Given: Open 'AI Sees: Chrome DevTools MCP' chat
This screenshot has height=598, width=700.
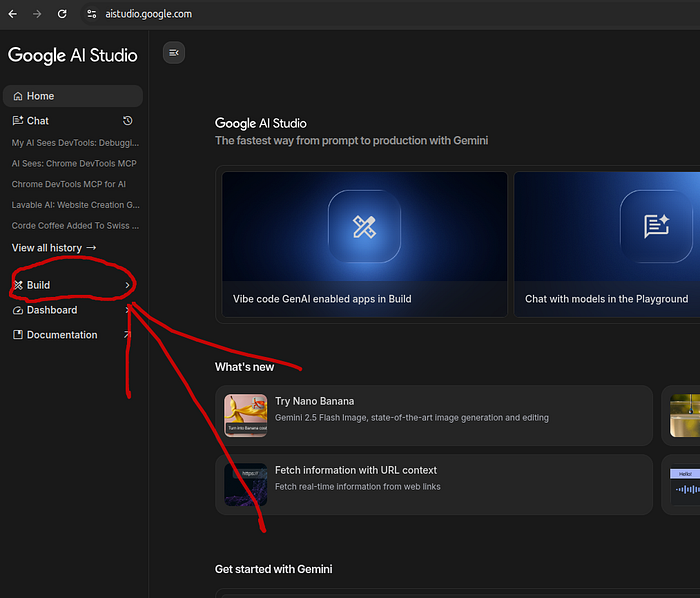Looking at the screenshot, I should (x=74, y=163).
